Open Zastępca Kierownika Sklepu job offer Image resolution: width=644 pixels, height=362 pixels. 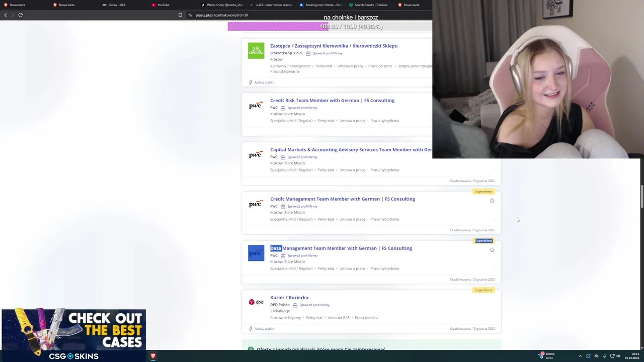click(x=334, y=46)
